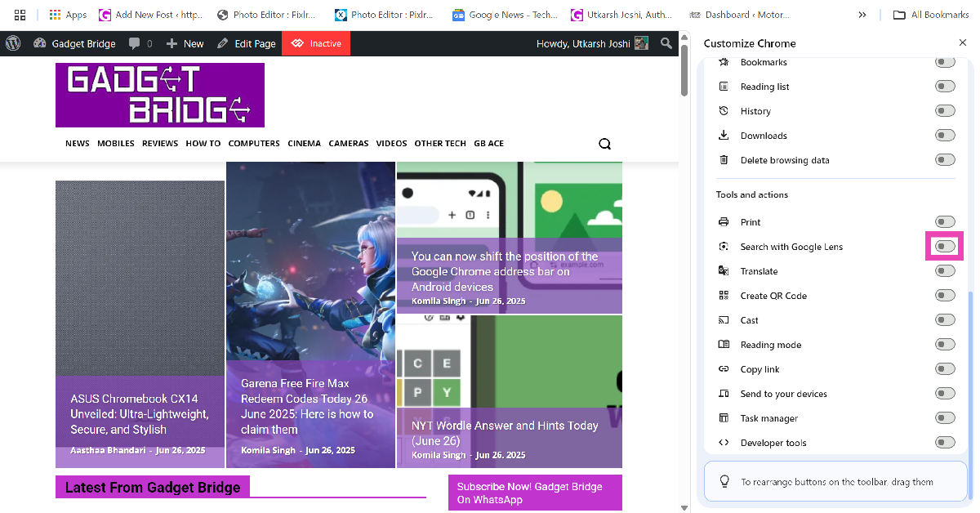The height and width of the screenshot is (513, 980).
Task: Click the site search magnifier icon
Action: 604,144
